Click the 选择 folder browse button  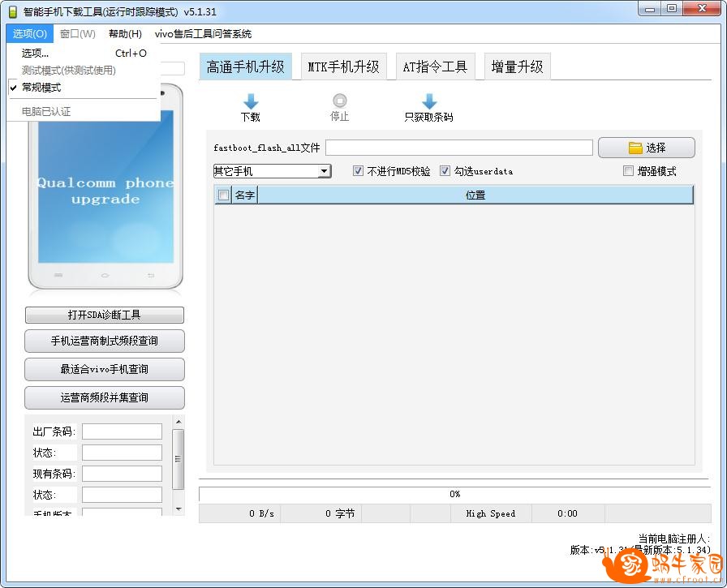[647, 148]
